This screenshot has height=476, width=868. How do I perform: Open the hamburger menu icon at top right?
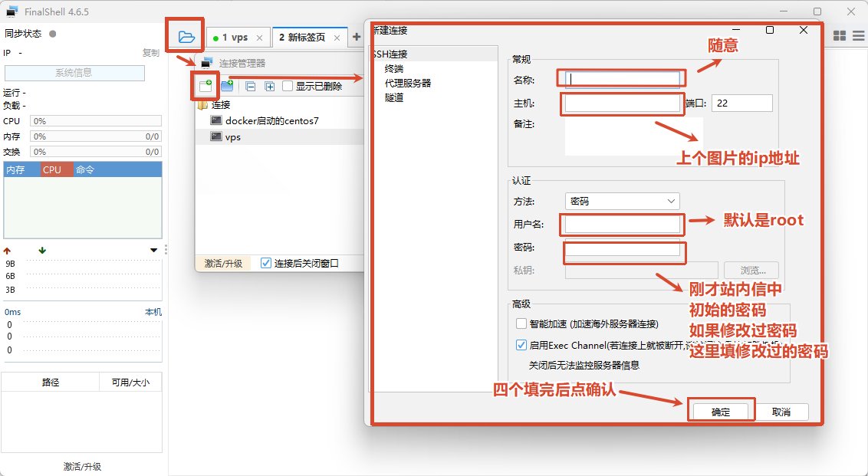pyautogui.click(x=859, y=36)
